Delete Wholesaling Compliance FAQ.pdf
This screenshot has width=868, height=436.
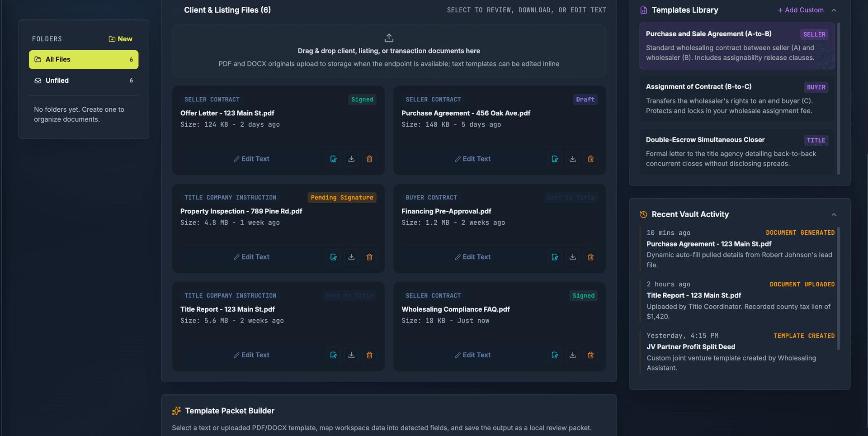pyautogui.click(x=590, y=355)
